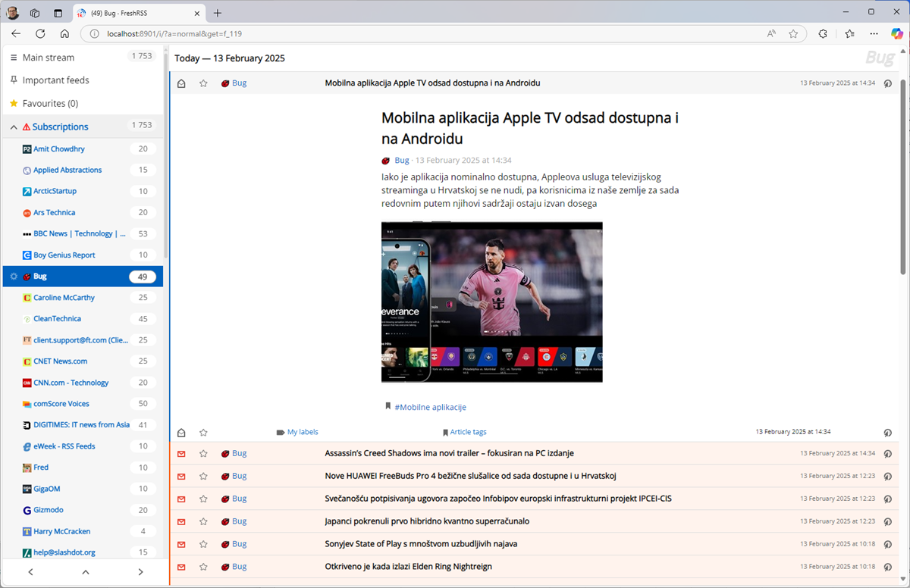Open Elden Ring article original link icon
Viewport: 910px width, 588px height.
click(x=887, y=567)
